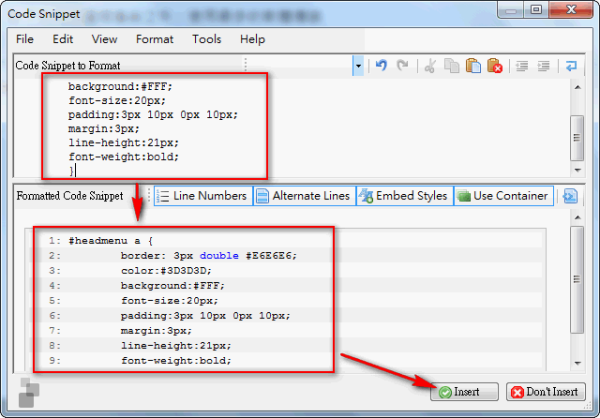Open the File menu
Viewport: 600px width, 418px height.
[25, 39]
